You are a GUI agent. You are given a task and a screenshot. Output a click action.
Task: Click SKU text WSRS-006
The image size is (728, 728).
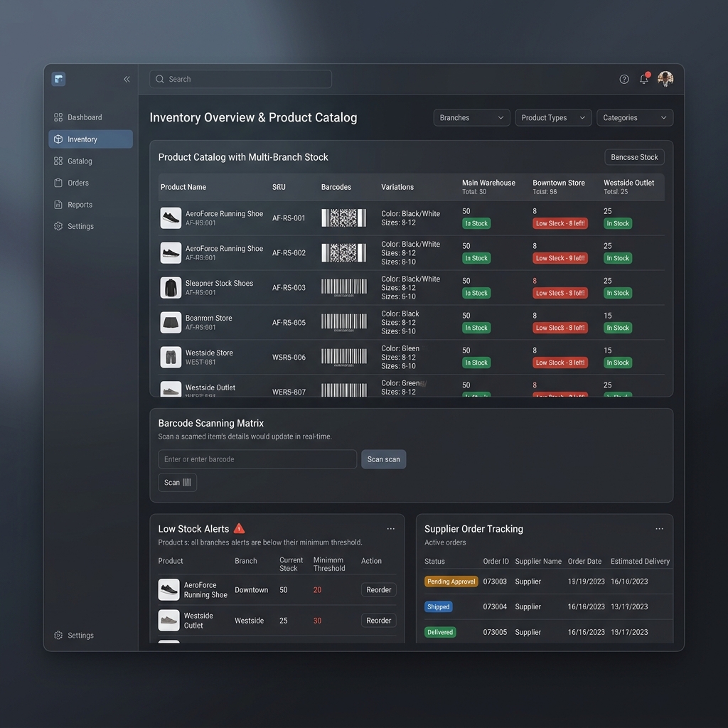pos(289,357)
